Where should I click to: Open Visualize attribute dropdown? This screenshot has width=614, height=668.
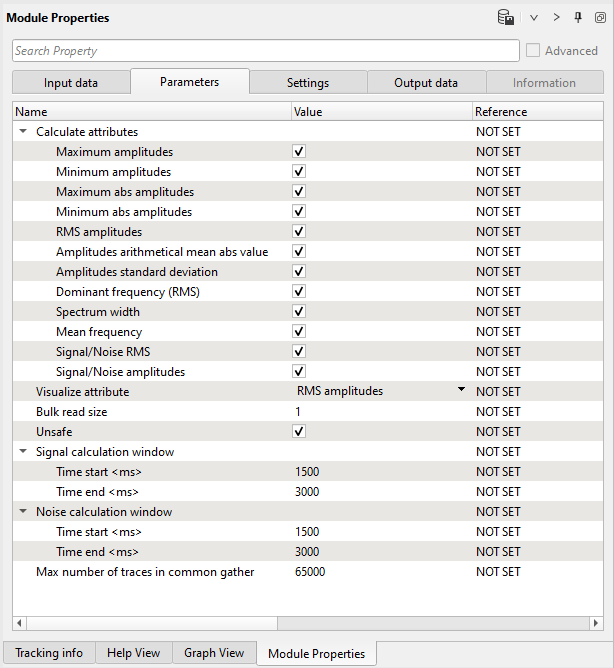coord(461,391)
